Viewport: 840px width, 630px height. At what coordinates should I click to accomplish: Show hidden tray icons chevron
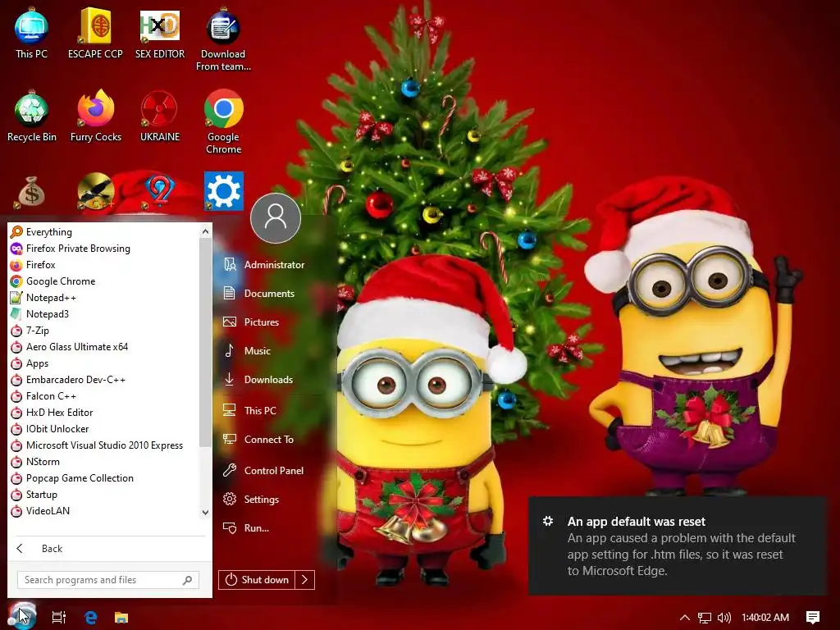pos(685,618)
